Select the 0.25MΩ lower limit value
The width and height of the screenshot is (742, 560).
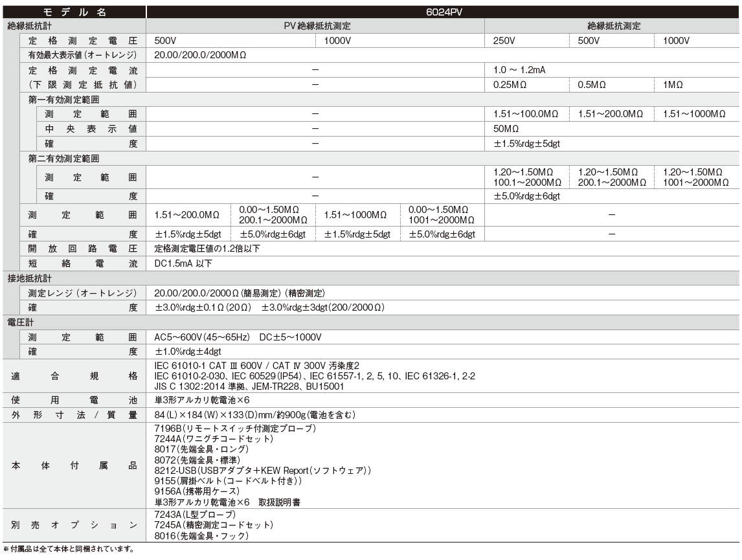(510, 85)
